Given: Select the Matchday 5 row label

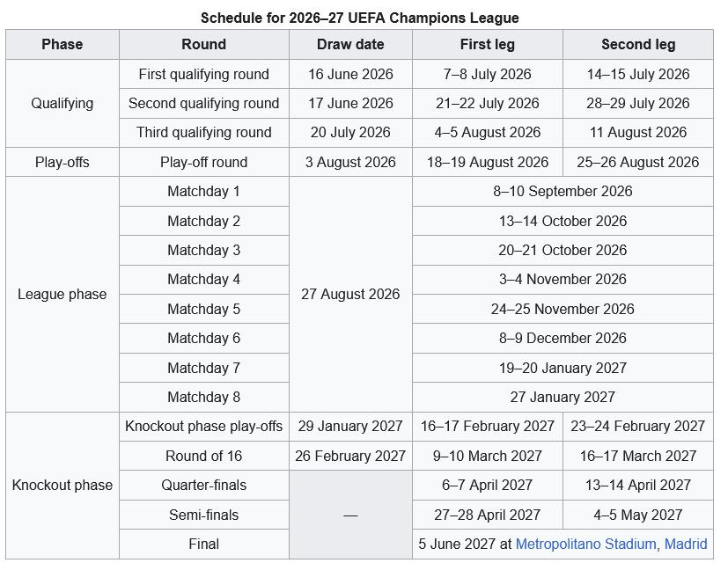Looking at the screenshot, I should (204, 309).
